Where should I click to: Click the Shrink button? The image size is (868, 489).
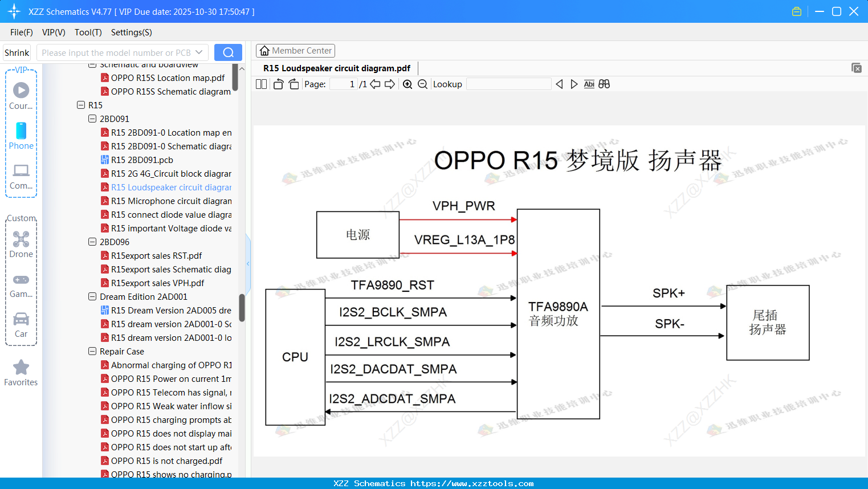pyautogui.click(x=17, y=52)
